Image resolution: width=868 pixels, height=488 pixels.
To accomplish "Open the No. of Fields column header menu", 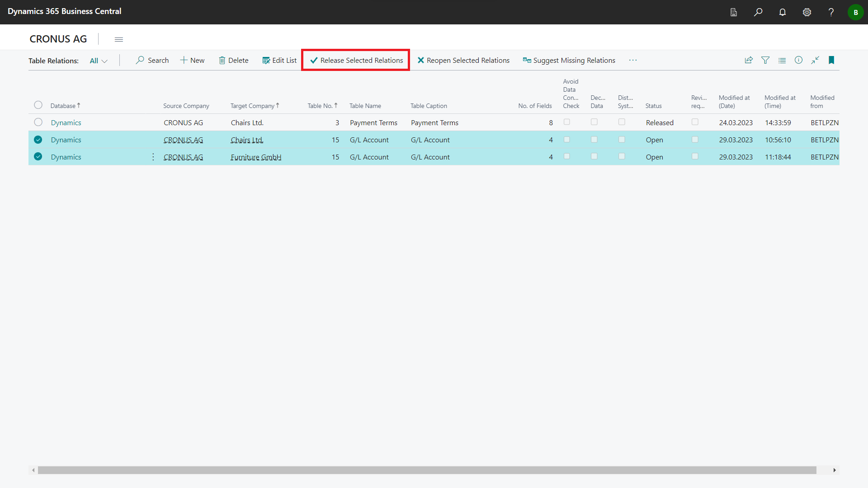I will (535, 106).
